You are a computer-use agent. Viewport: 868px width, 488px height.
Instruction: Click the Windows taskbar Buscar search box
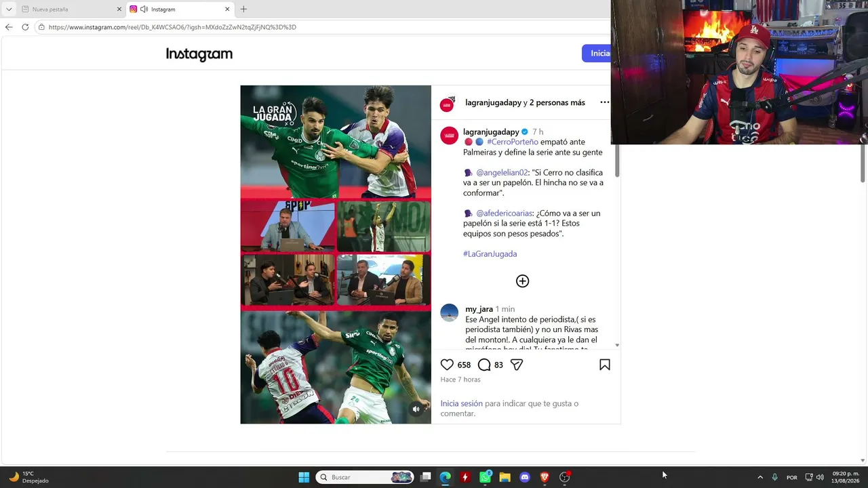[366, 477]
